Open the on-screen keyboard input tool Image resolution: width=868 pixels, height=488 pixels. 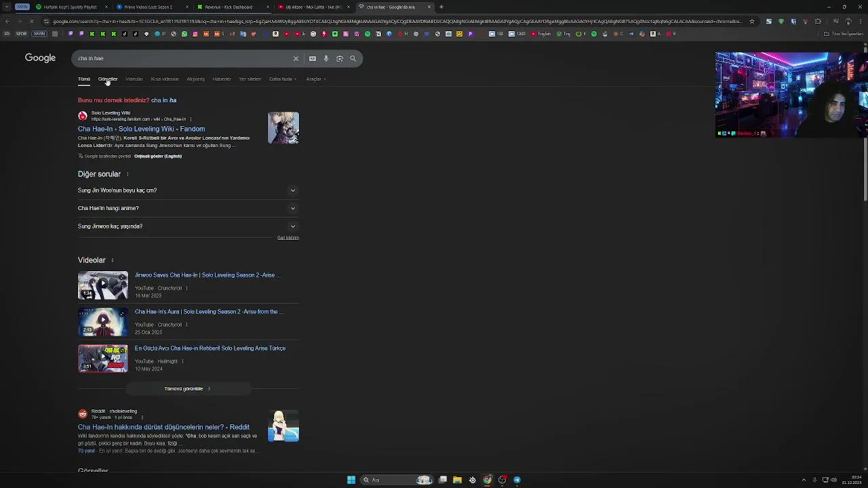tap(313, 58)
